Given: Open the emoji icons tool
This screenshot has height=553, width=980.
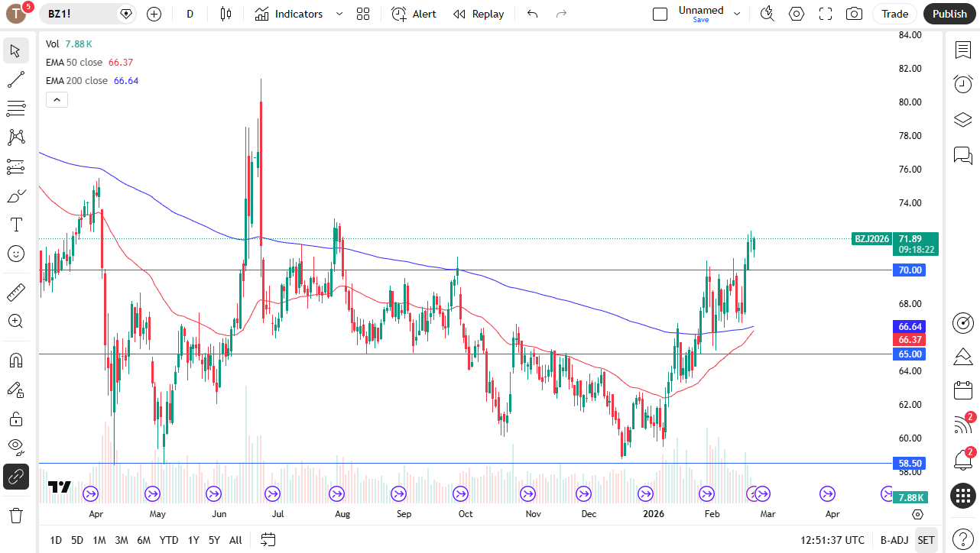Looking at the screenshot, I should coord(16,254).
